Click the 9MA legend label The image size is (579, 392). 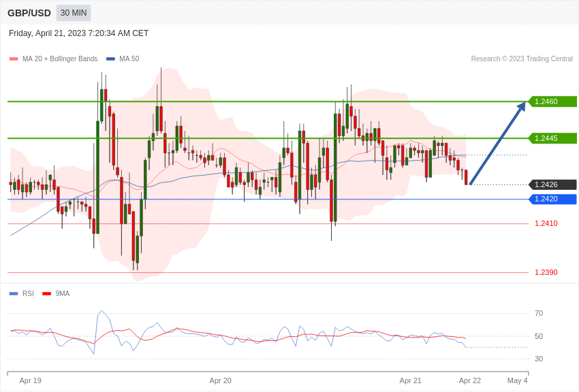click(x=63, y=294)
